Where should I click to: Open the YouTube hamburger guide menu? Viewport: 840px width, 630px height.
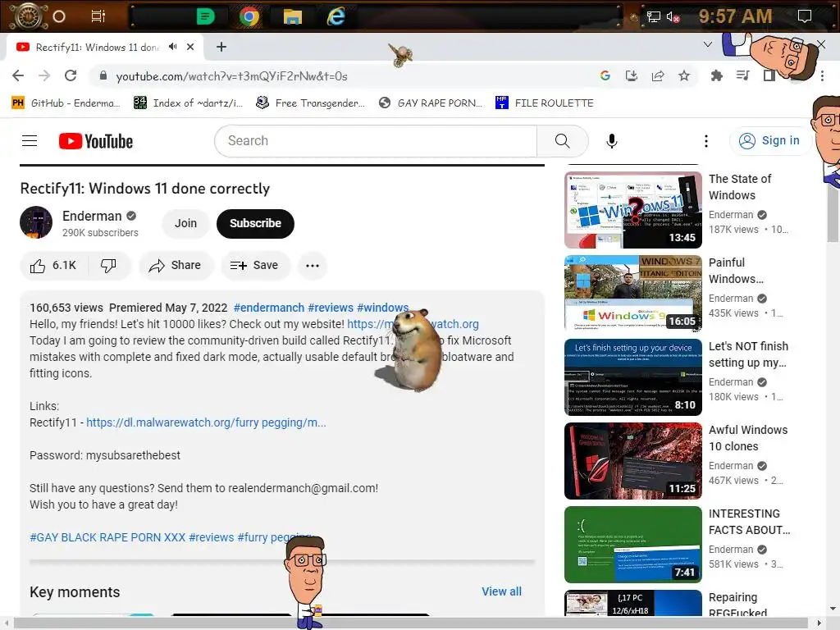click(30, 141)
